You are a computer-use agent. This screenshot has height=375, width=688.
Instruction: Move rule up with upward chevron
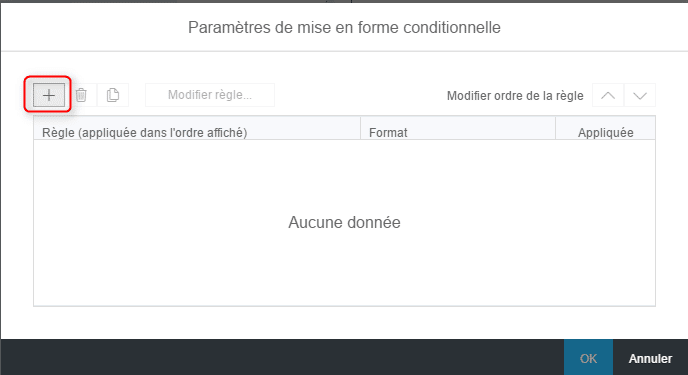(608, 95)
